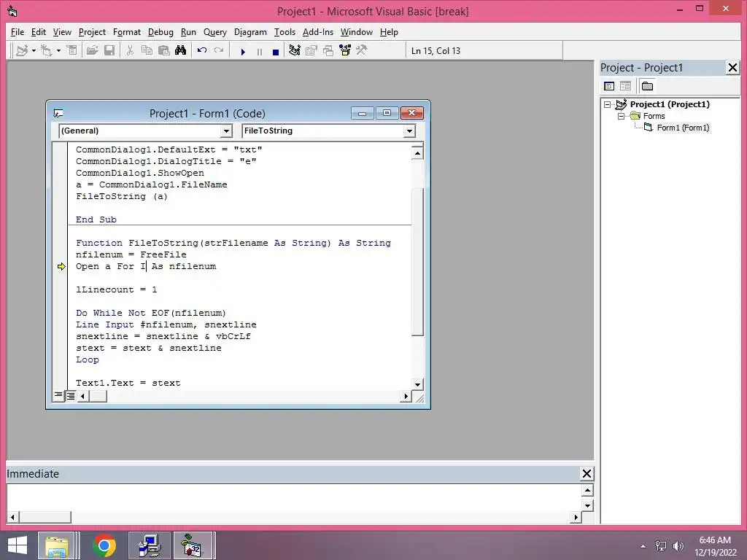Open the Diagram menu
This screenshot has width=747, height=560.
pos(250,32)
